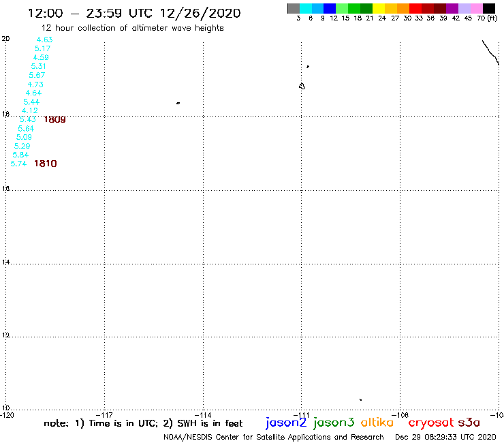Click the latitude 14 axis label

pyautogui.click(x=5, y=262)
